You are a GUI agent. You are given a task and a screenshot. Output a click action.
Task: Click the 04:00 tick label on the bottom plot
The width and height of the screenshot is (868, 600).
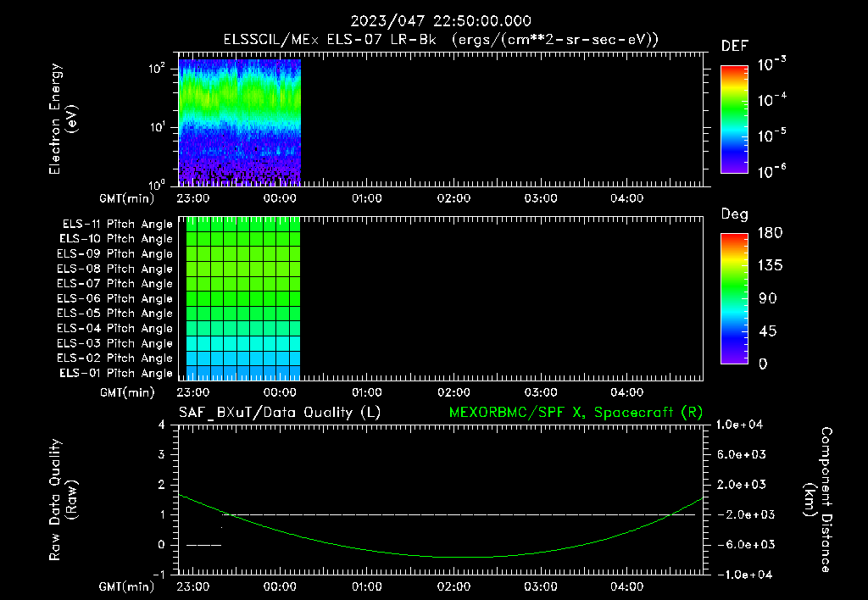(626, 586)
